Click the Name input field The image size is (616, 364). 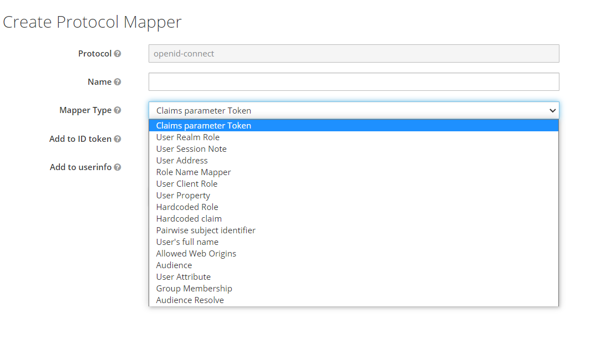354,81
